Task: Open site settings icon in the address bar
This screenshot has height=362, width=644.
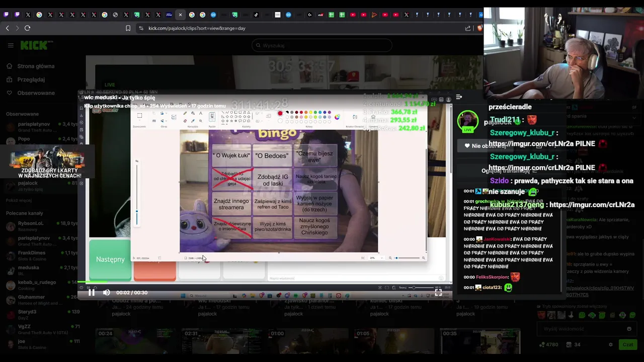Action: (141, 28)
